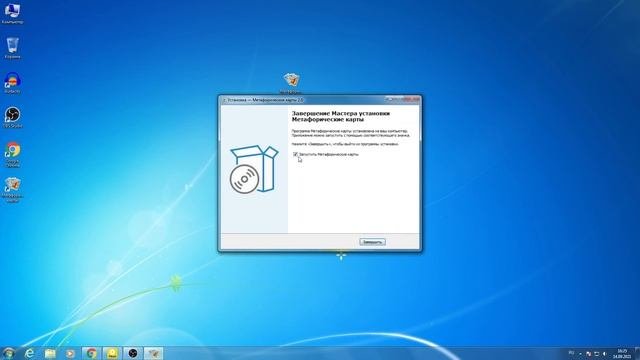Select the Computer desktop icon
This screenshot has width=640, height=360.
12,13
